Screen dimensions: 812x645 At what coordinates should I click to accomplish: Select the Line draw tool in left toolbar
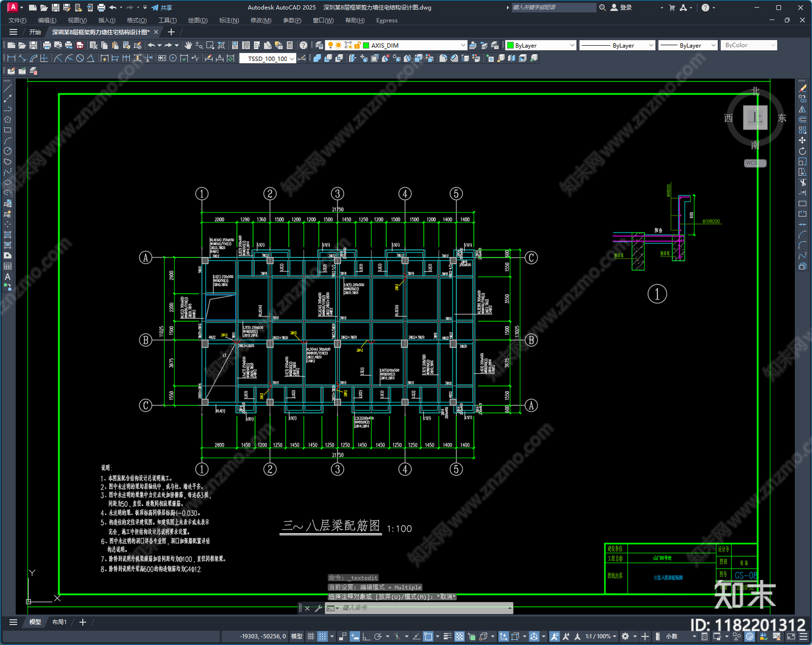click(8, 88)
